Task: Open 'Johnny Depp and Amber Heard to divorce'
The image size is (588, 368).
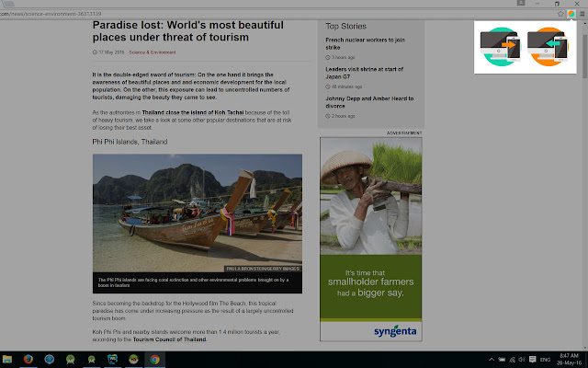Action: pos(367,100)
